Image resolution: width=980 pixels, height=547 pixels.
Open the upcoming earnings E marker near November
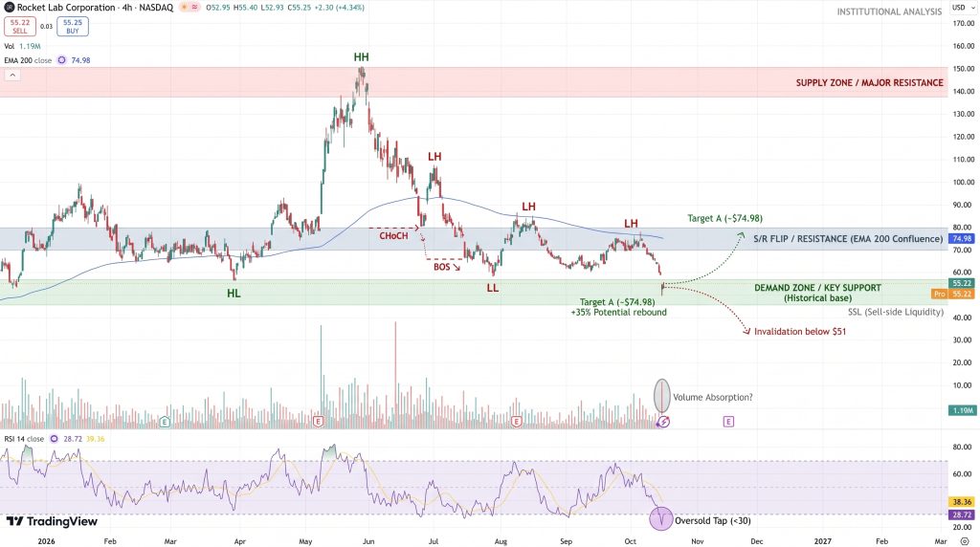point(728,422)
